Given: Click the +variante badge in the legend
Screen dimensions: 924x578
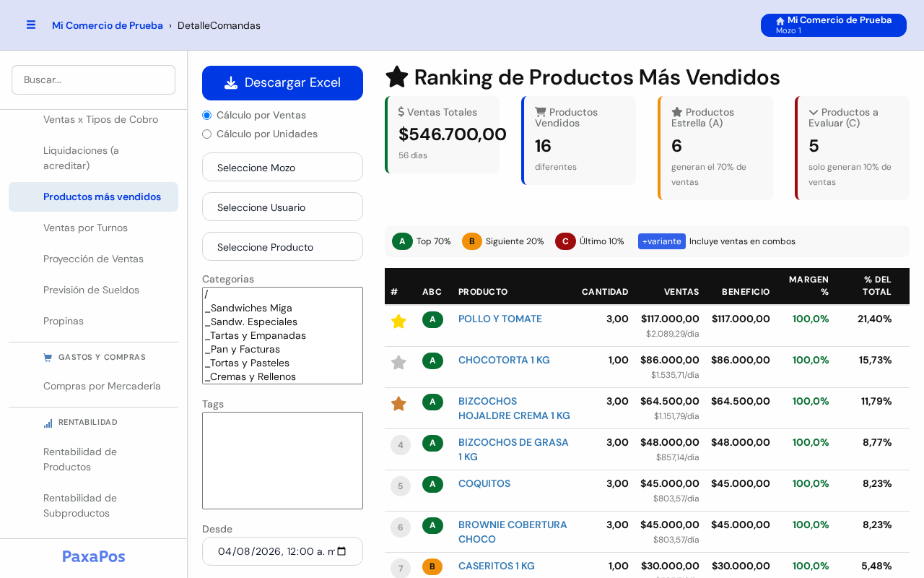Looking at the screenshot, I should pyautogui.click(x=662, y=241).
